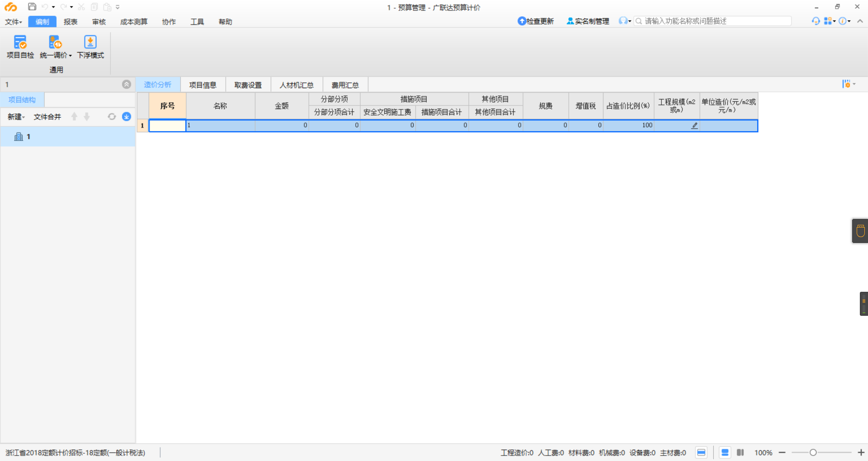868x461 pixels.
Task: Open the info icon dropdown
Action: (x=844, y=21)
